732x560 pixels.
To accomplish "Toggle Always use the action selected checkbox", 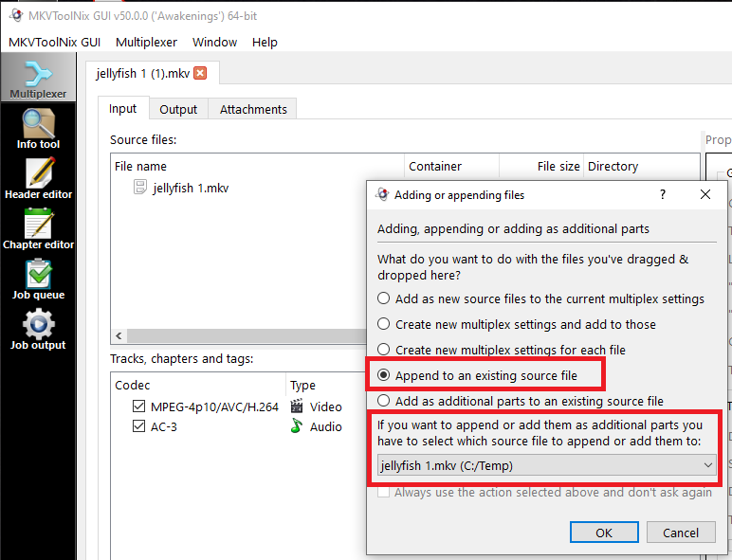I will coord(384,492).
